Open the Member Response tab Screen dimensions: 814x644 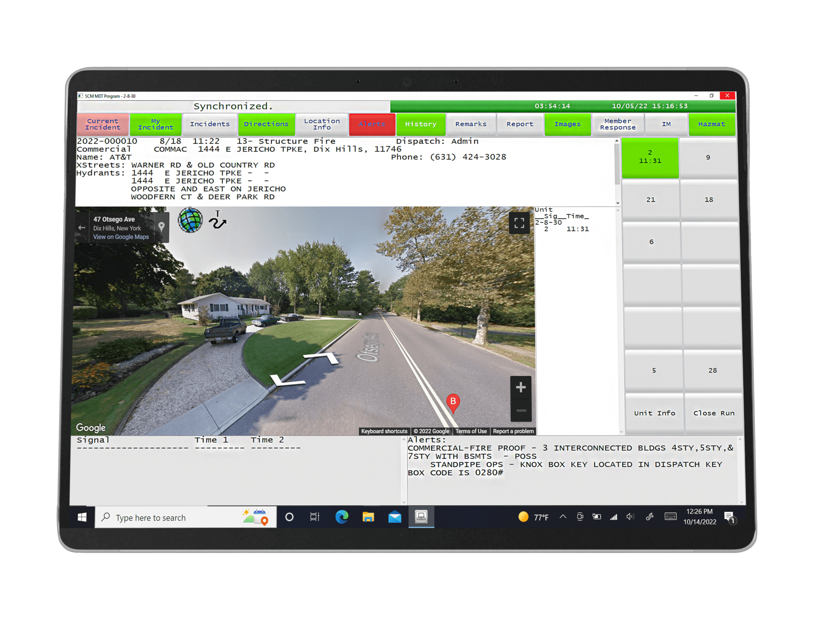pos(618,124)
